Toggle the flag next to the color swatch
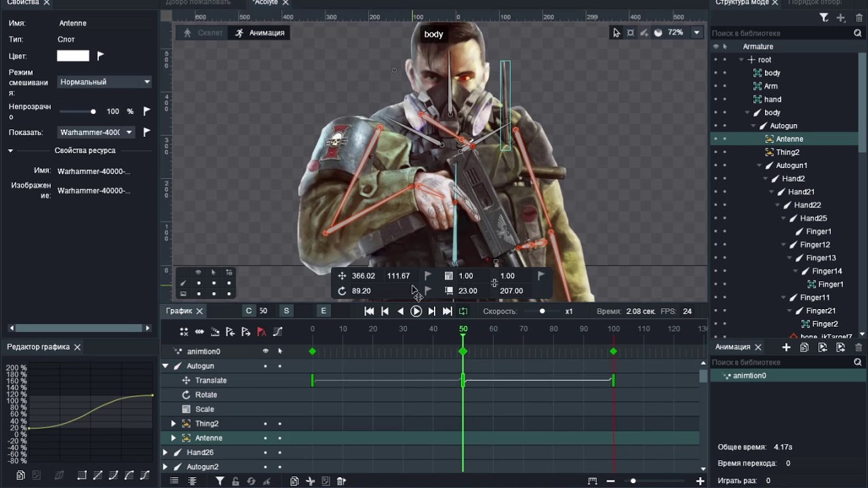Viewport: 868px width, 488px height. pyautogui.click(x=100, y=56)
